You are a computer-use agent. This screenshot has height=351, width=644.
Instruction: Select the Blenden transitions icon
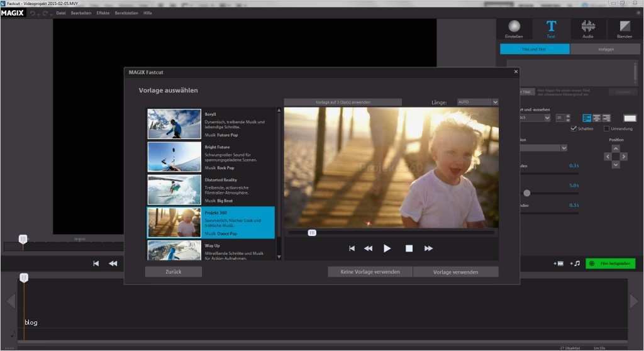coord(625,26)
